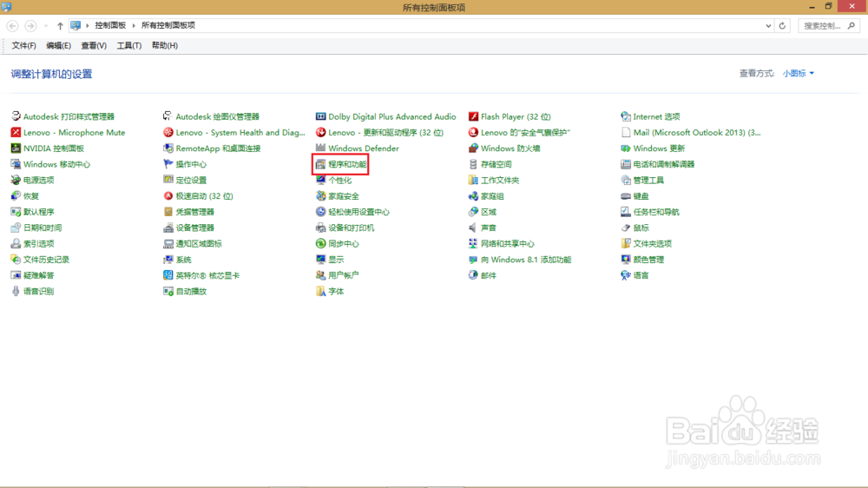Open the RemoteApp 和桌面连接 icon

click(x=168, y=148)
